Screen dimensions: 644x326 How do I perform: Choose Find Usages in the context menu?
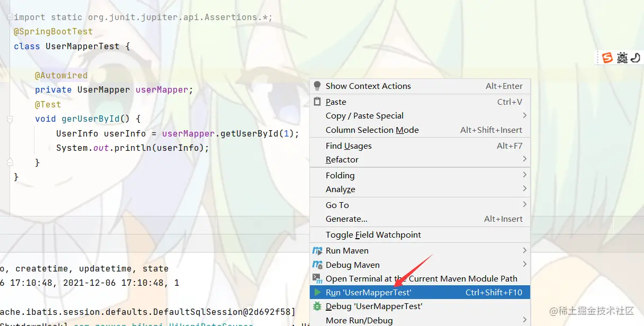[x=420, y=146]
